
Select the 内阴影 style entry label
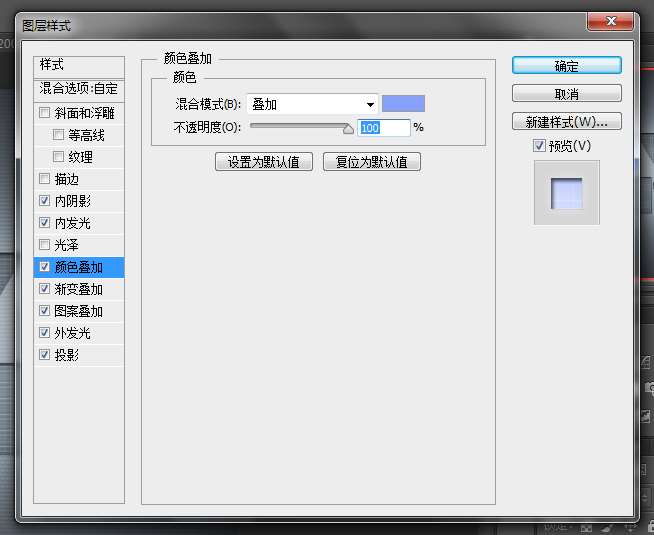click(x=73, y=201)
